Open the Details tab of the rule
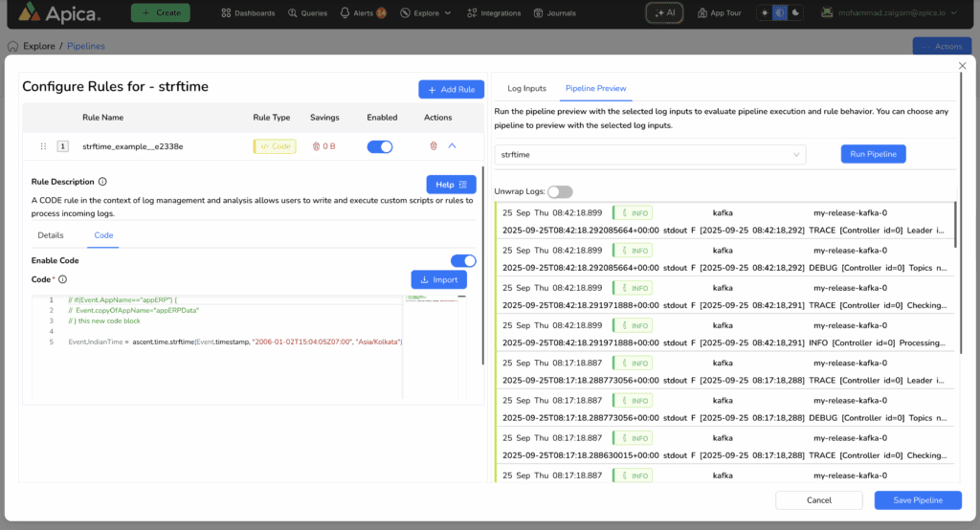Image resolution: width=980 pixels, height=530 pixels. (x=51, y=234)
